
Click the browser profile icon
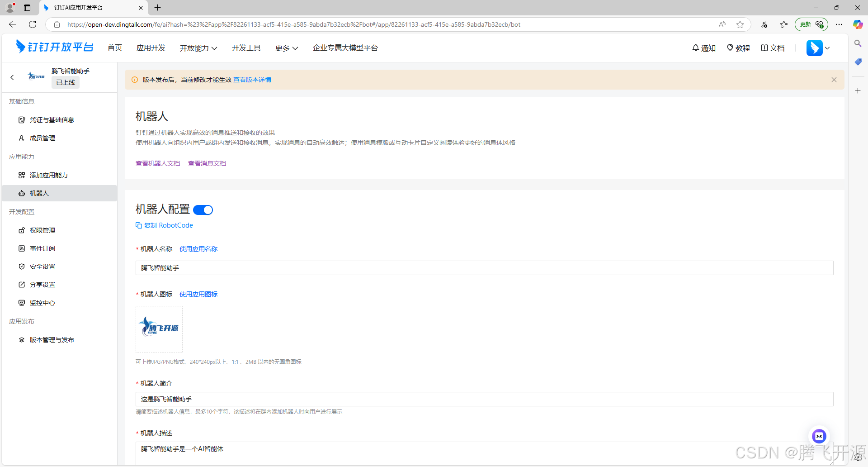(x=10, y=8)
